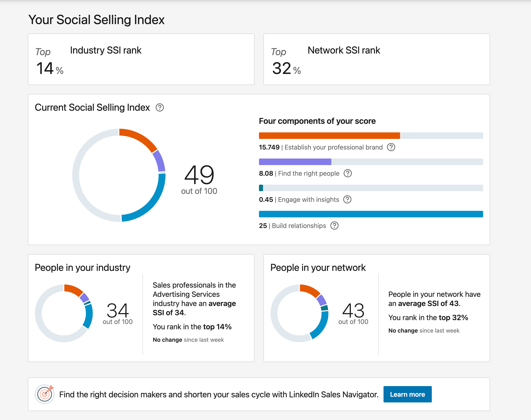Image resolution: width=531 pixels, height=420 pixels.
Task: Open the Engage with insights help icon
Action: (347, 199)
